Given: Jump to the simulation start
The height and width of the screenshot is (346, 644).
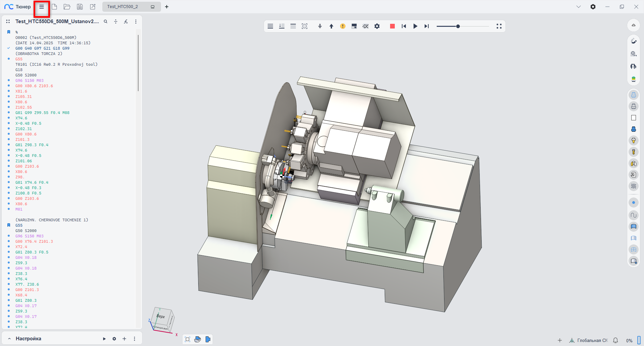Looking at the screenshot, I should 404,26.
